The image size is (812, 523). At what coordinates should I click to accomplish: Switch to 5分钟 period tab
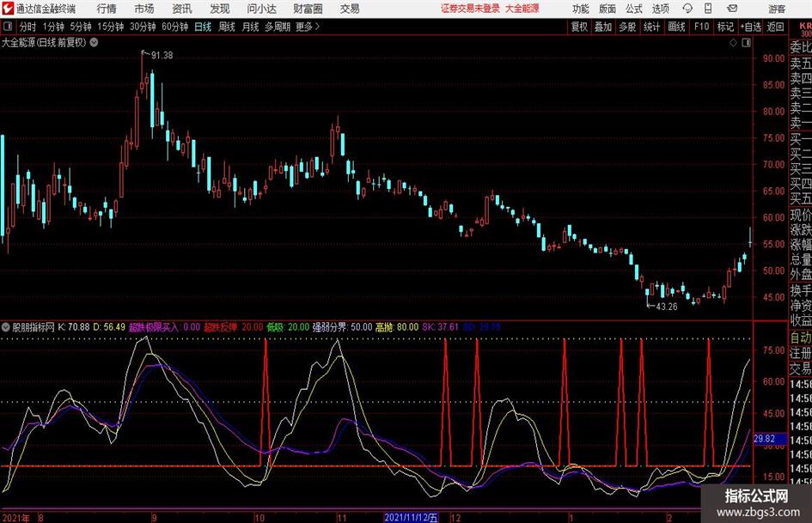click(x=81, y=27)
